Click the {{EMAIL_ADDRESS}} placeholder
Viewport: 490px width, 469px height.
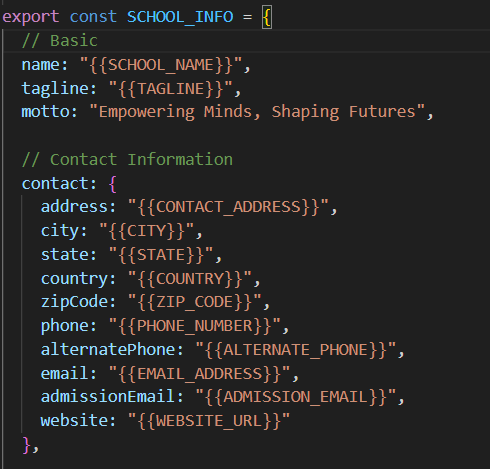(199, 374)
